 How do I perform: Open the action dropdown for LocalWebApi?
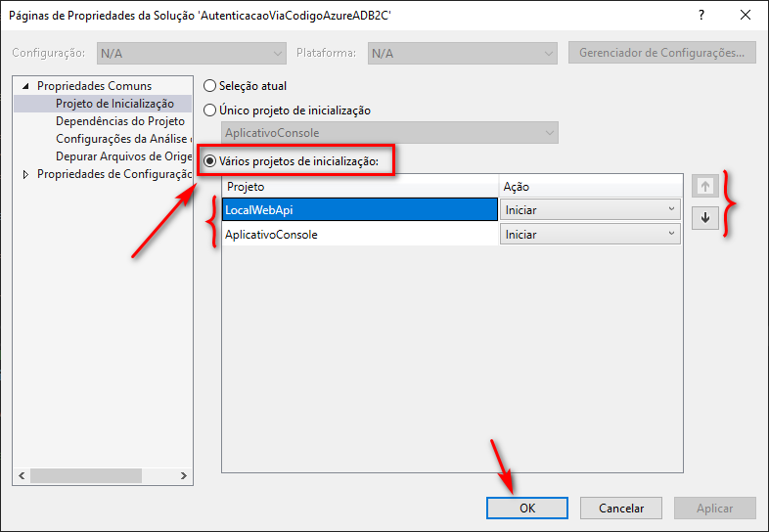click(x=590, y=209)
